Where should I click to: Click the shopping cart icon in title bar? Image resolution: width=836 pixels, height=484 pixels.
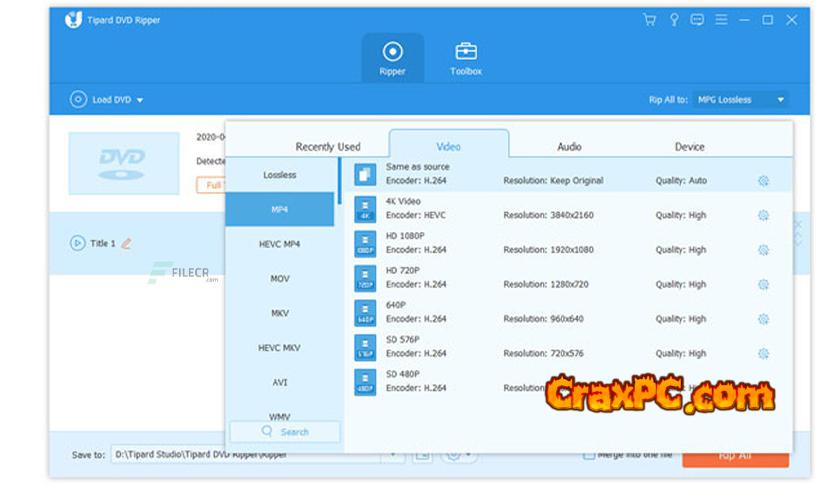coord(648,20)
